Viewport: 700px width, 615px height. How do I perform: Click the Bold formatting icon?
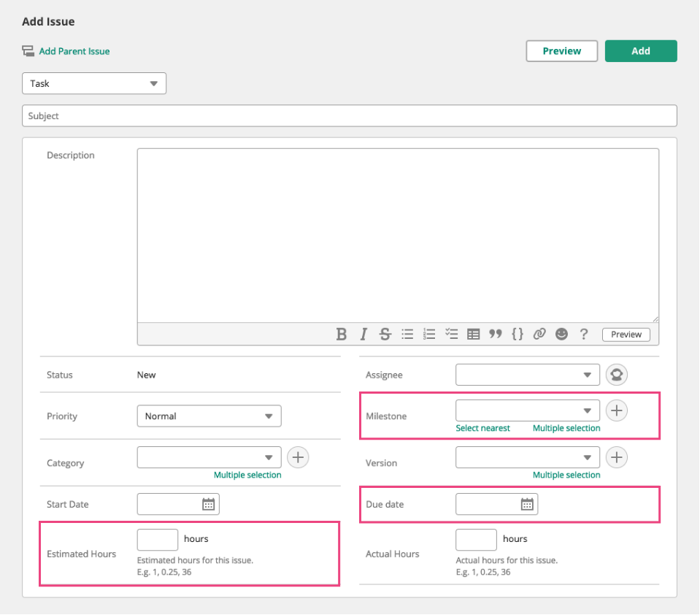342,334
